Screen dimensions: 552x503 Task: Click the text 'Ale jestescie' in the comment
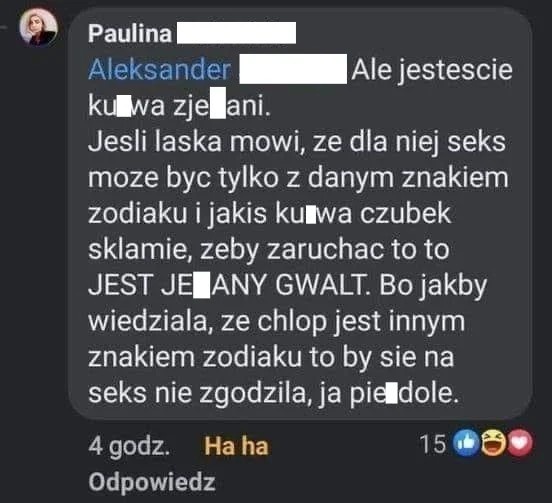(x=432, y=70)
